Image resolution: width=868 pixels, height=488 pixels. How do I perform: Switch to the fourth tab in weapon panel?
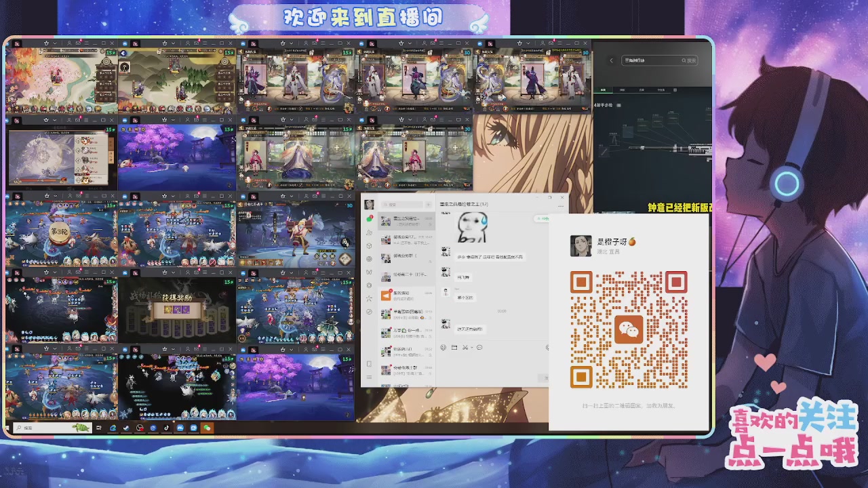pyautogui.click(x=661, y=90)
